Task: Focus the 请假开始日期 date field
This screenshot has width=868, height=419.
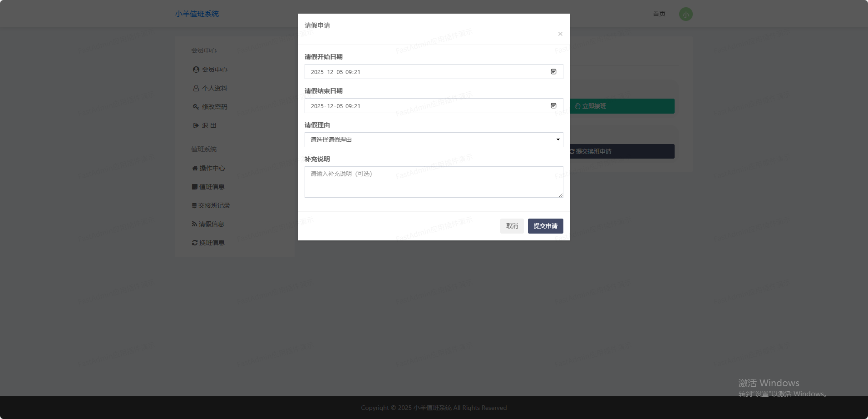Action: tap(427, 72)
